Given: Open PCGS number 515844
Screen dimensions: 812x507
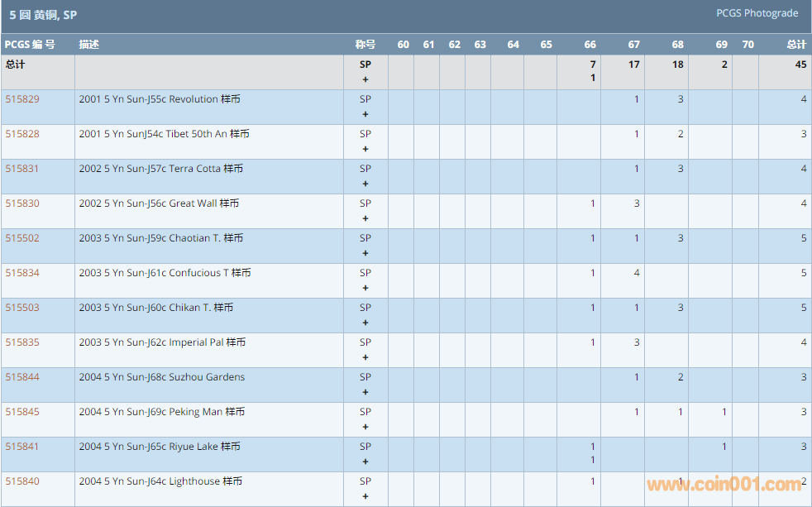Looking at the screenshot, I should pyautogui.click(x=22, y=377).
